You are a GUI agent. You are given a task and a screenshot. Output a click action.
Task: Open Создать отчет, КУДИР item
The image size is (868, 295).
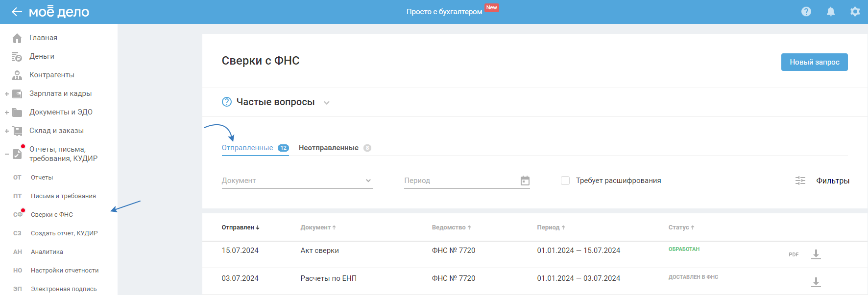(64, 233)
